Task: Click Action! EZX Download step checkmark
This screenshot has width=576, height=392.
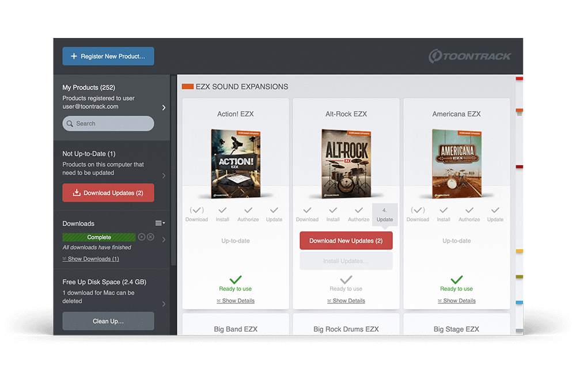Action: click(196, 211)
